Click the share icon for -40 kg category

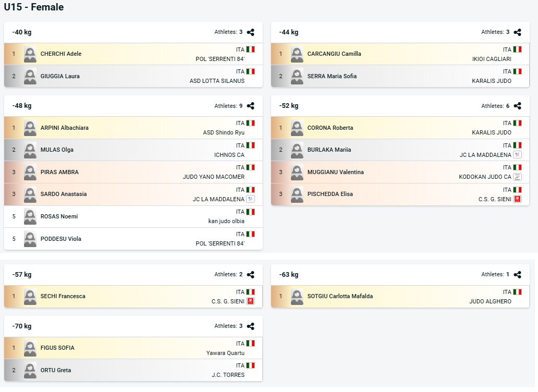[250, 32]
